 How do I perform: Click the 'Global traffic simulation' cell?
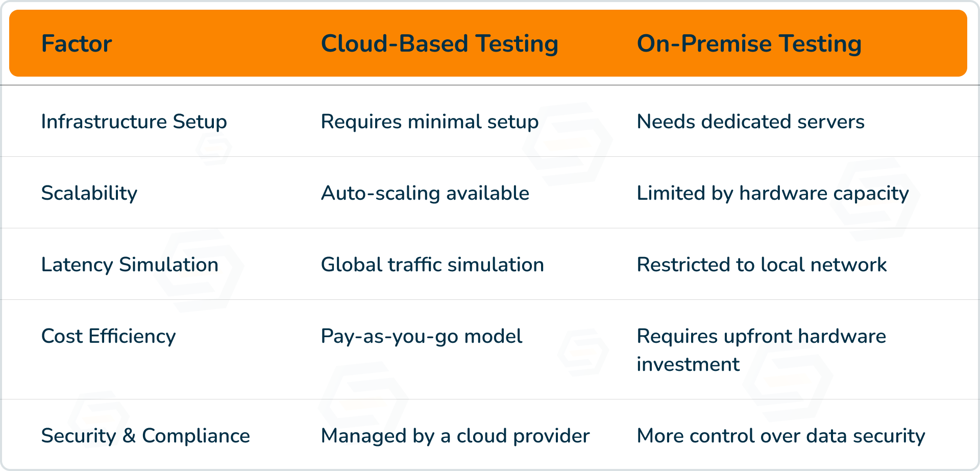[432, 265]
